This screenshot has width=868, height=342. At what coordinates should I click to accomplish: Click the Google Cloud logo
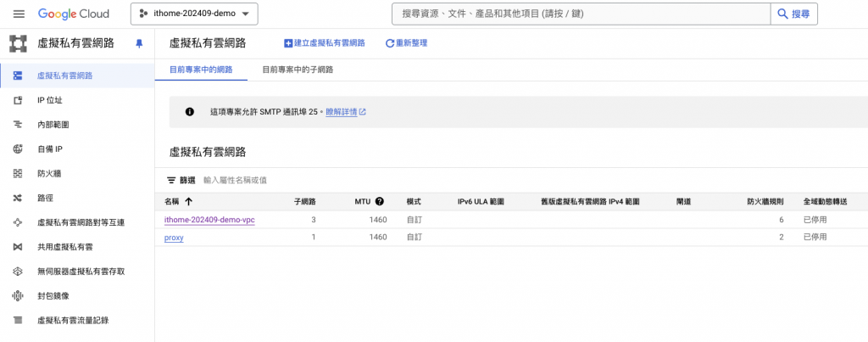74,14
